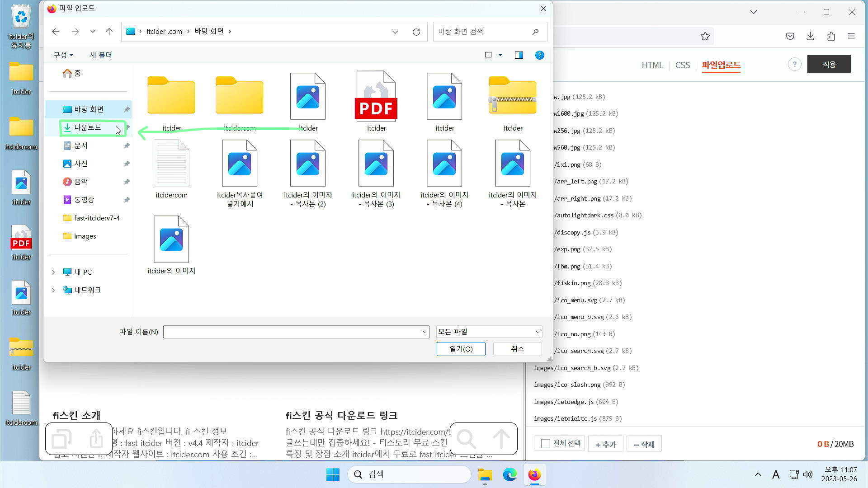Expand the 내 PC tree node

click(x=53, y=272)
